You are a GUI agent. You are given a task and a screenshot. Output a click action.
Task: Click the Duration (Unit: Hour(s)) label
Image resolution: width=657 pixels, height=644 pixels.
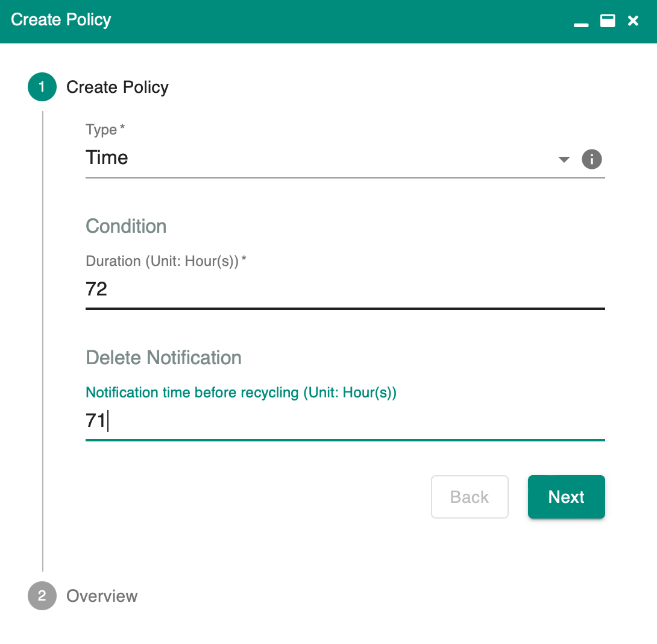coord(166,260)
